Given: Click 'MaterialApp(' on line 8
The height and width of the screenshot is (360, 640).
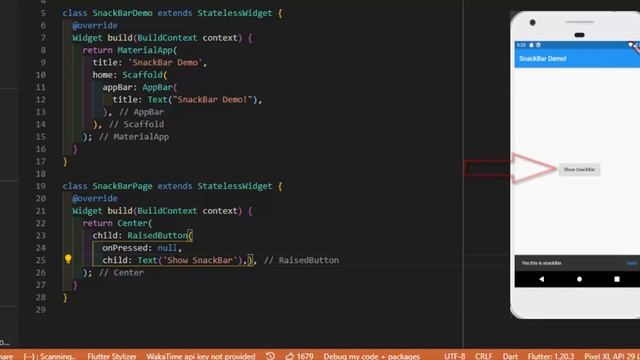Looking at the screenshot, I should [x=147, y=50].
